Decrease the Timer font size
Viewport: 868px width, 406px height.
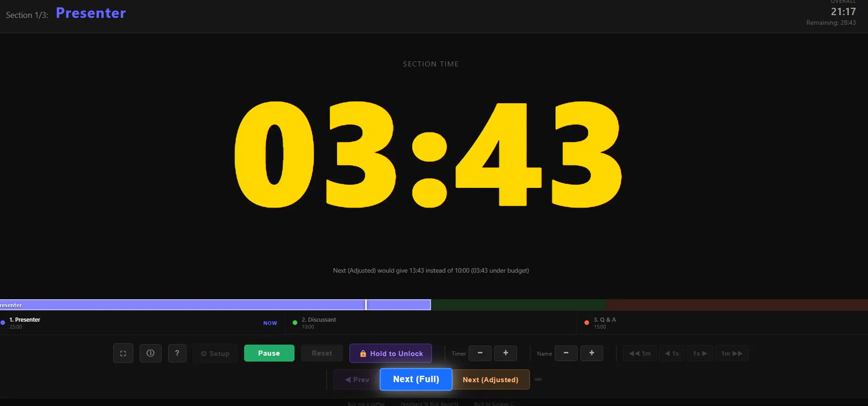tap(480, 353)
